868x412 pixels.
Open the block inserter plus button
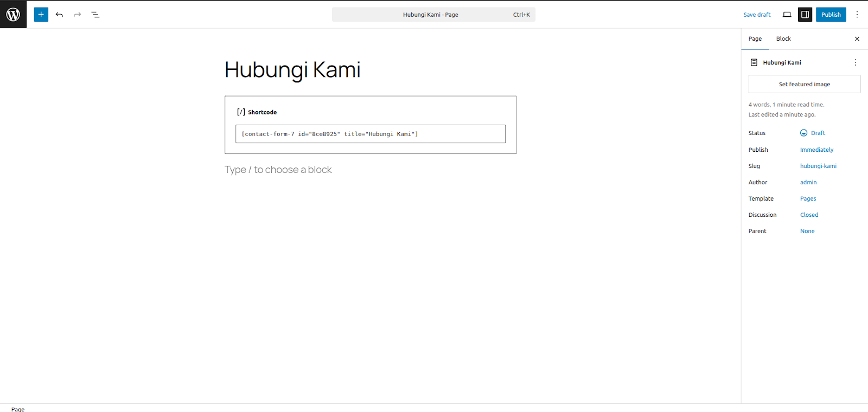(x=41, y=15)
